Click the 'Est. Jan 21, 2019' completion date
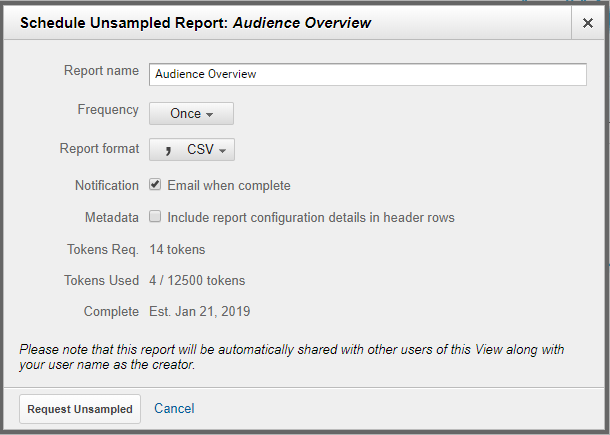 pyautogui.click(x=200, y=312)
